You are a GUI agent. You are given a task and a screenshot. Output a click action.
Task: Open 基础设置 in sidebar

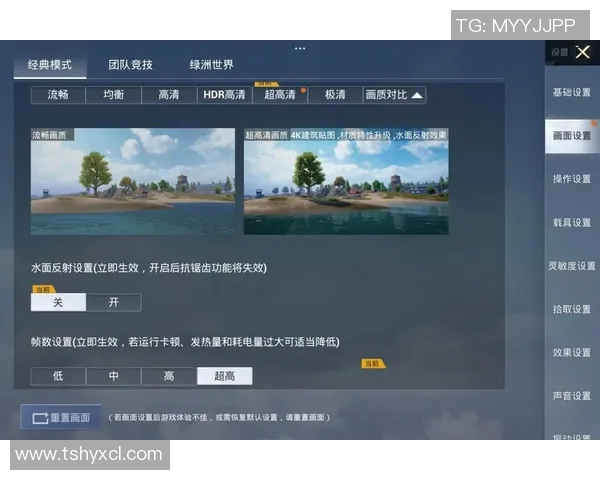tap(572, 92)
